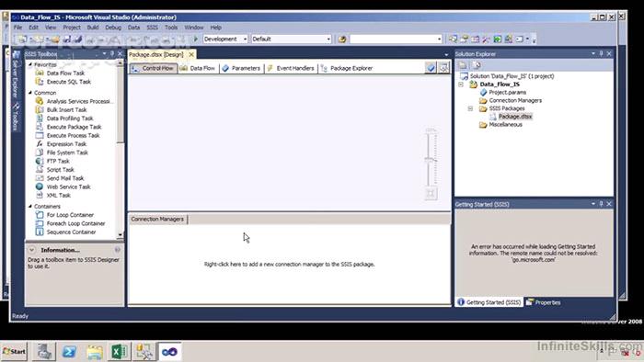Click the XML Task icon

40,195
